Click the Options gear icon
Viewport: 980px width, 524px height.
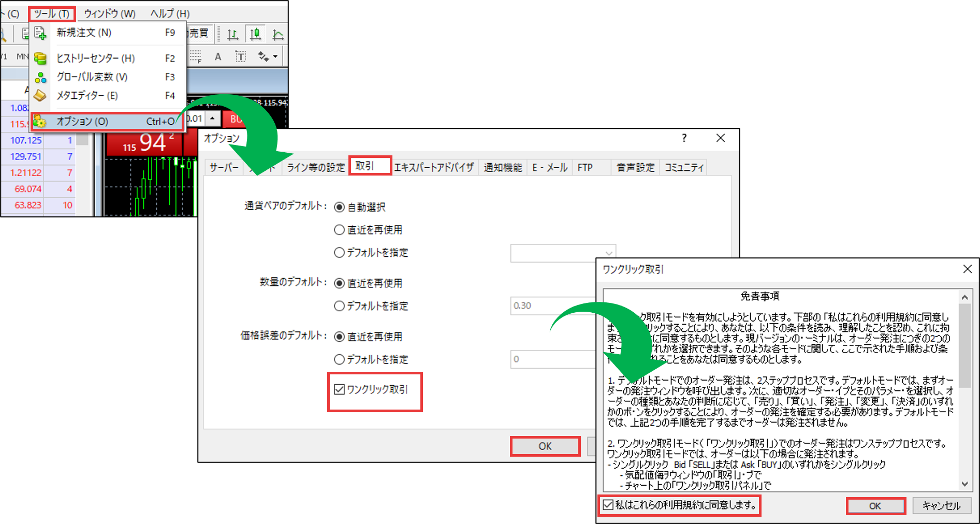pos(40,122)
